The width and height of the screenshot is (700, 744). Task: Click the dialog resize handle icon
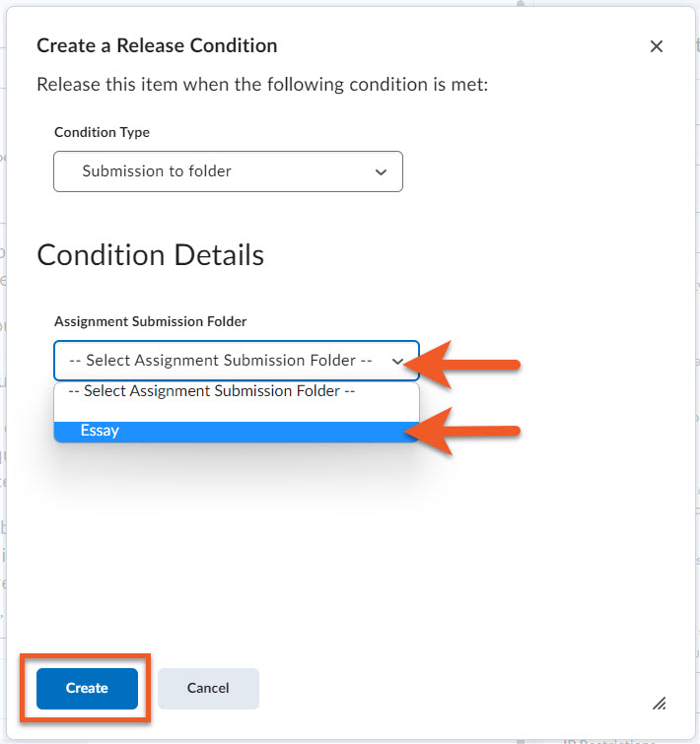(660, 703)
